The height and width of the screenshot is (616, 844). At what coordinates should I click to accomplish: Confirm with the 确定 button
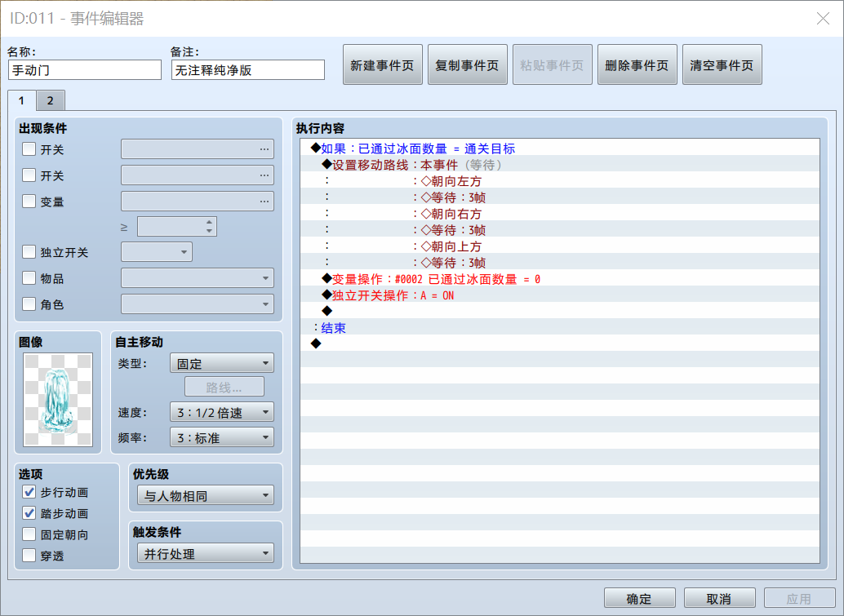tap(639, 598)
